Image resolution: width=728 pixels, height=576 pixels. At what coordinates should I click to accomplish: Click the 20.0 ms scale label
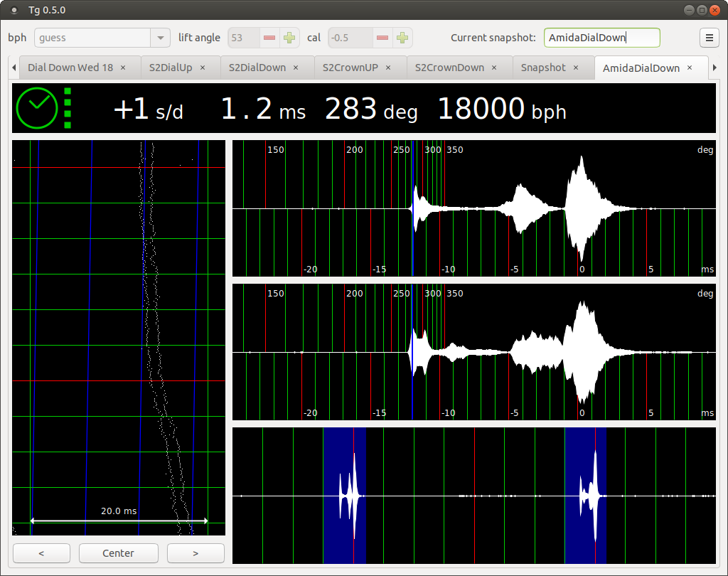click(119, 511)
